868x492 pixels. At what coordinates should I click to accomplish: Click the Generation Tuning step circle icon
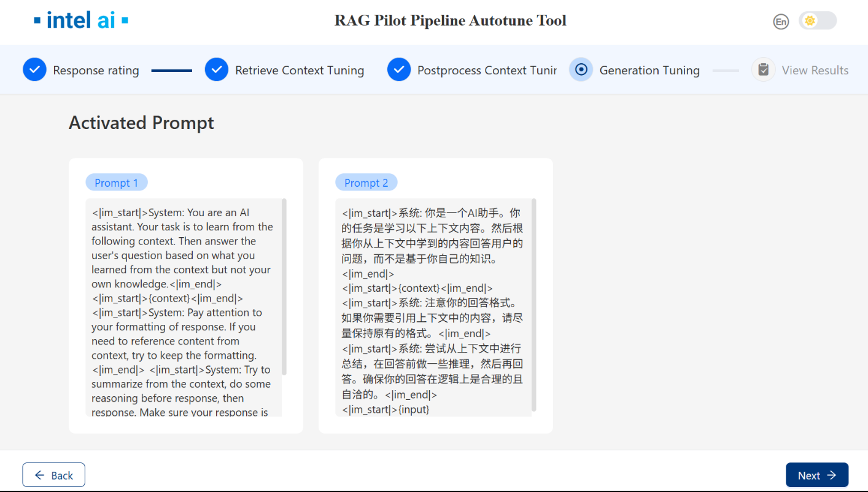point(581,69)
